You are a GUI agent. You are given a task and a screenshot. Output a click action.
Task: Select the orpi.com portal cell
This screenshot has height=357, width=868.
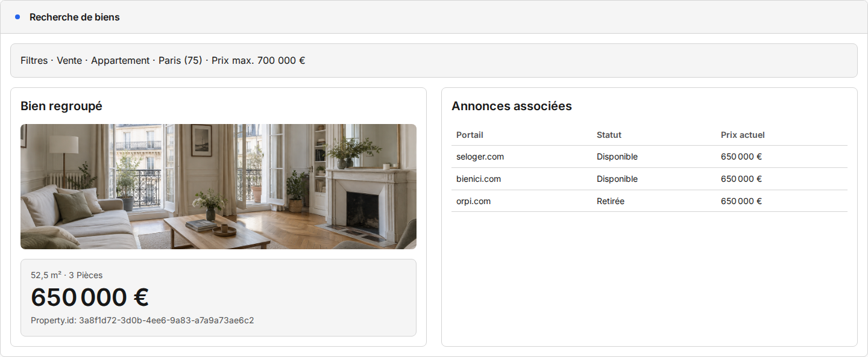point(474,201)
